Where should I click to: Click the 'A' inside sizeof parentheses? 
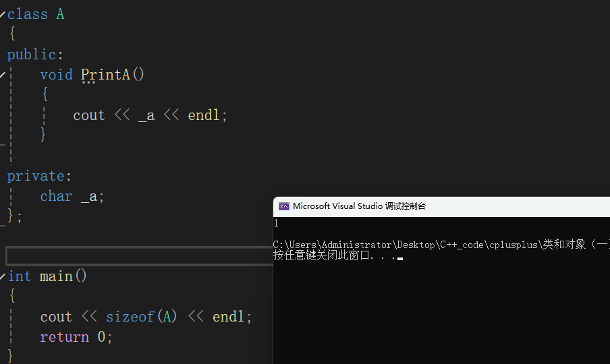[x=167, y=317]
